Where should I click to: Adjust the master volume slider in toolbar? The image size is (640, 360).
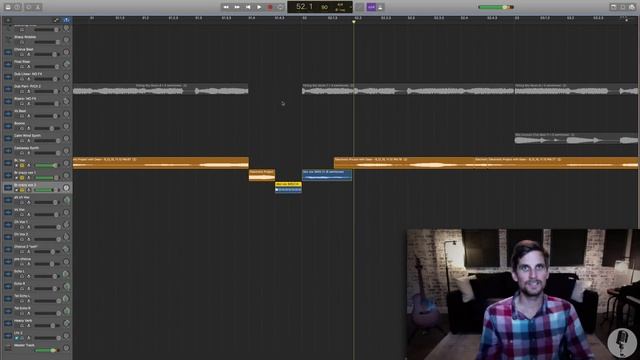tap(496, 7)
